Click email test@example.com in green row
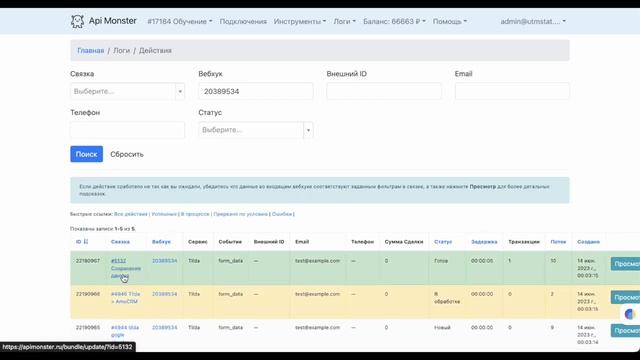This screenshot has width=640, height=360. 318,260
